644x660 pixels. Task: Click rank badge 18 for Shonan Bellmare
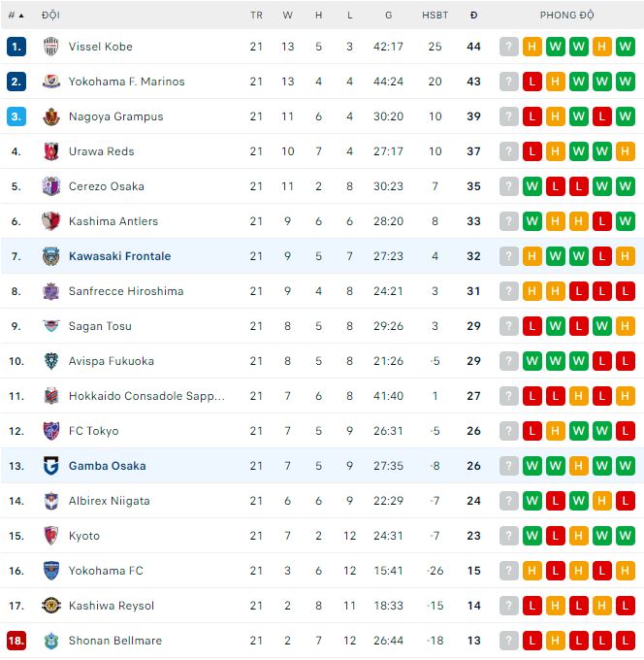click(x=16, y=641)
